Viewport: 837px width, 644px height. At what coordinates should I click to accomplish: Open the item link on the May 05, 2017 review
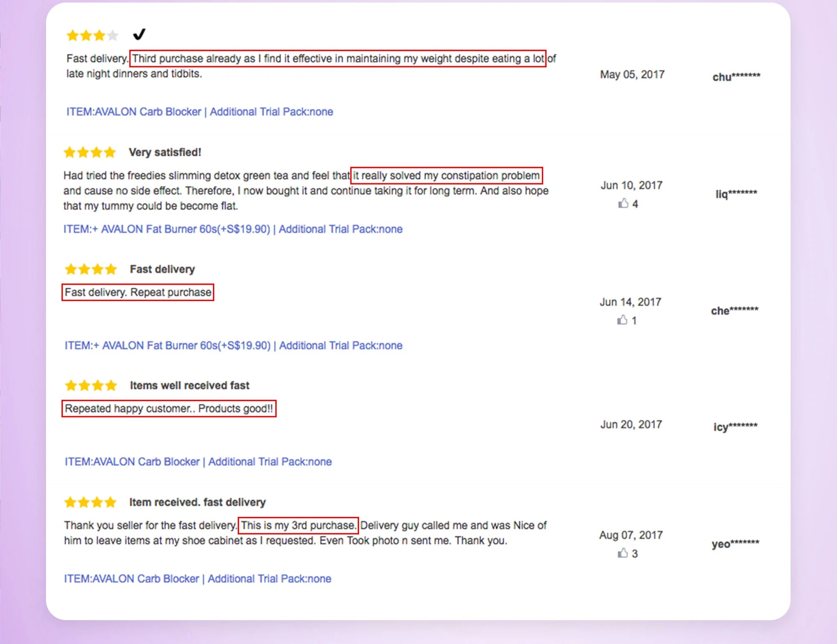click(x=200, y=112)
